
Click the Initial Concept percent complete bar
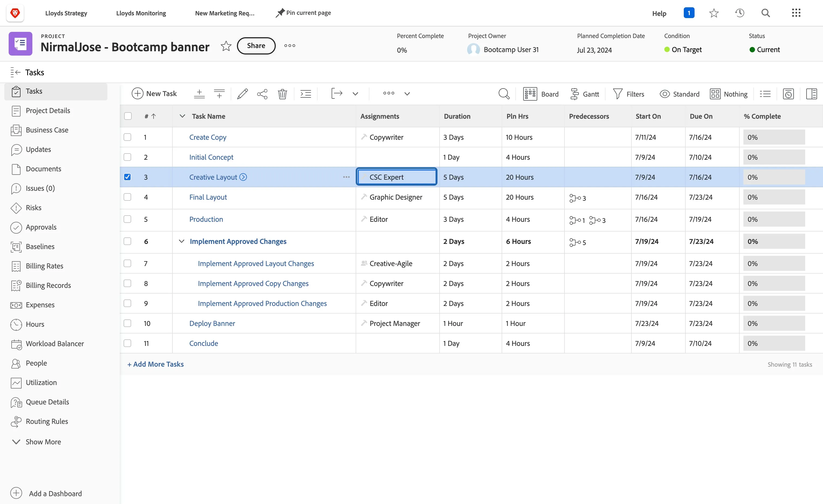click(774, 157)
